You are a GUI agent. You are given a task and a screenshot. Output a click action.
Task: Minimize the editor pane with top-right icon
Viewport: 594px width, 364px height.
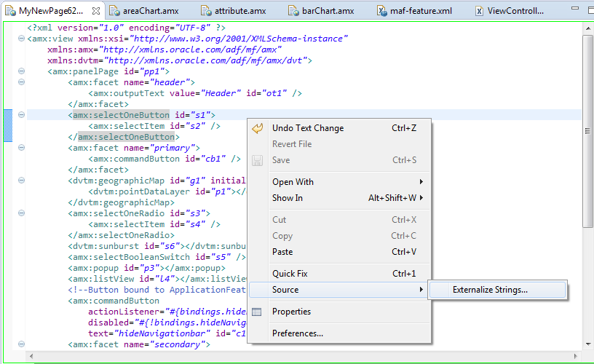pyautogui.click(x=574, y=8)
